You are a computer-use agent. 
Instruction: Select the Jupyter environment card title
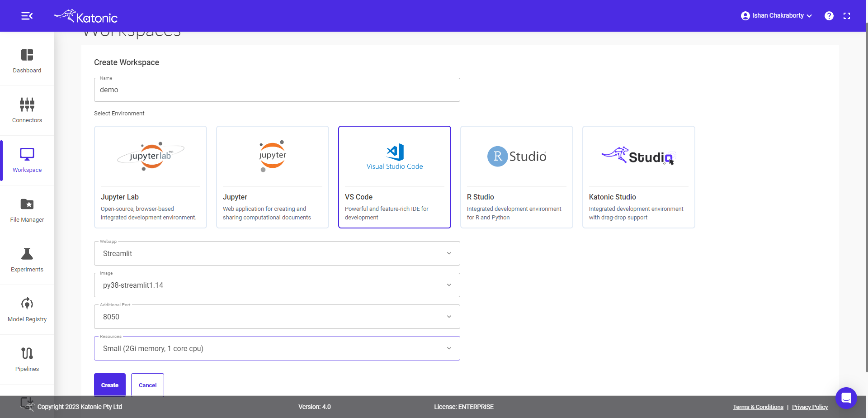pos(235,197)
